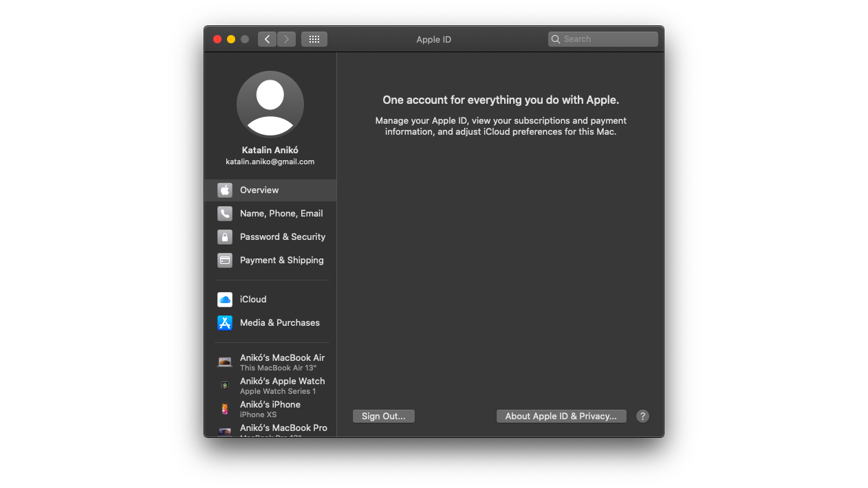This screenshot has height=488, width=868.
Task: Click the iCloud cloud icon
Action: 225,300
